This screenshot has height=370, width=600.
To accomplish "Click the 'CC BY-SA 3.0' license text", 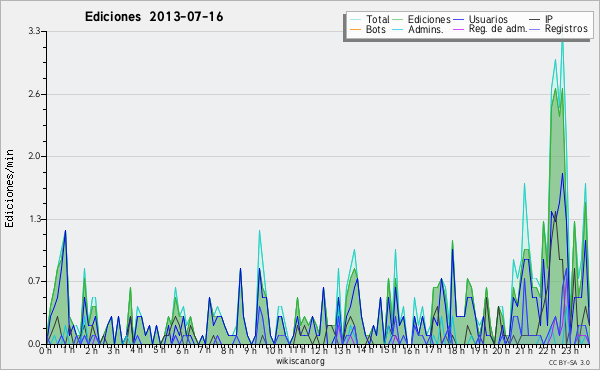I will point(569,362).
